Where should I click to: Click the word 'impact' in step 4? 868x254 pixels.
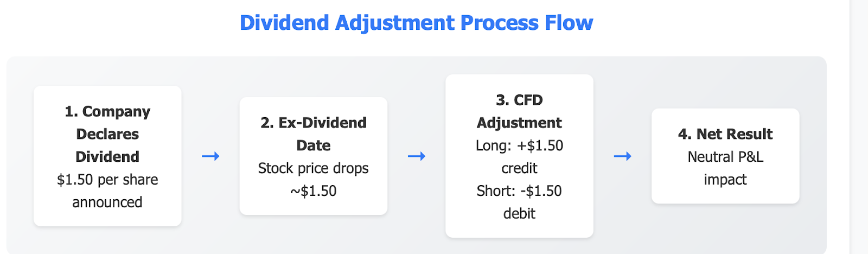(725, 180)
